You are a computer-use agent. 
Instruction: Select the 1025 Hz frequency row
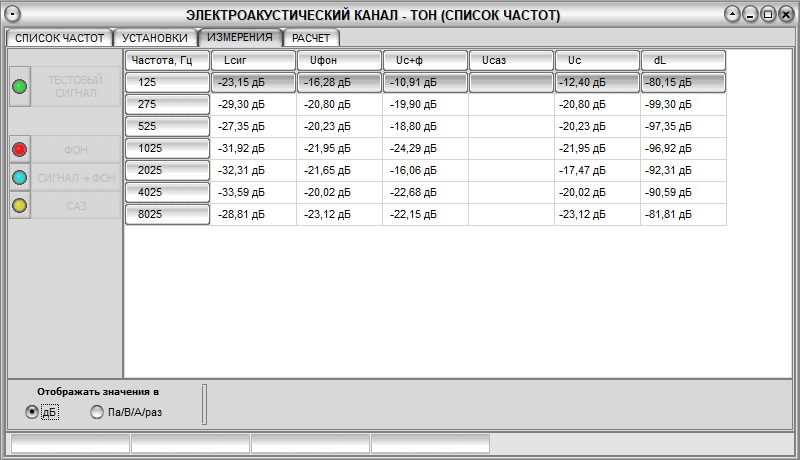tap(167, 148)
